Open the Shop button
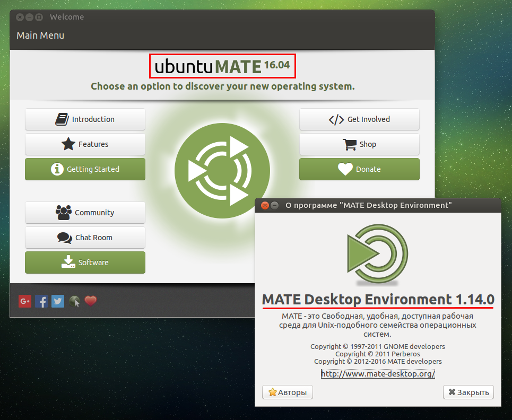Viewport: 512px width, 420px height. 359,144
